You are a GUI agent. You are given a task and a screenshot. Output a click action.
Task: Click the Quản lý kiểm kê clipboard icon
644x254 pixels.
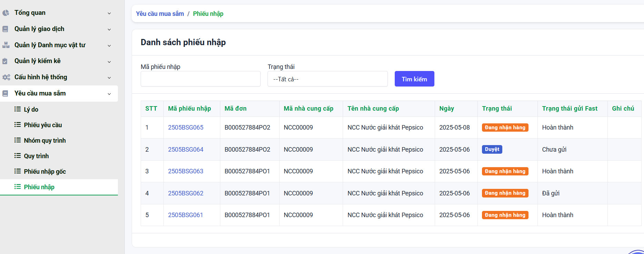5,61
